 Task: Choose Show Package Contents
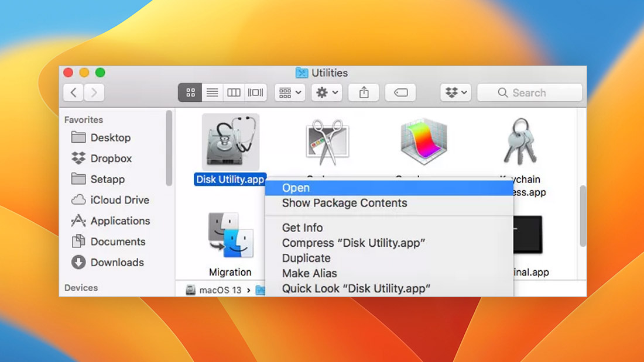pos(389,203)
